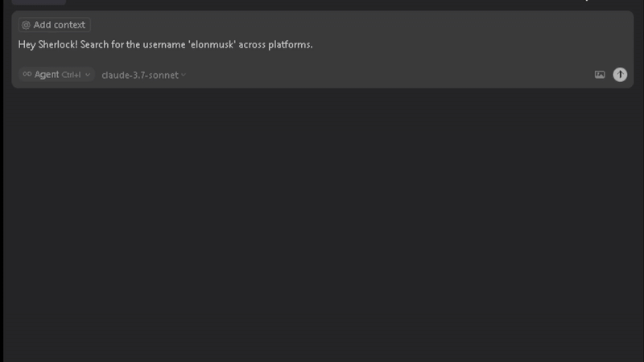
Task: Click the @ icon in Add context
Action: point(26,25)
